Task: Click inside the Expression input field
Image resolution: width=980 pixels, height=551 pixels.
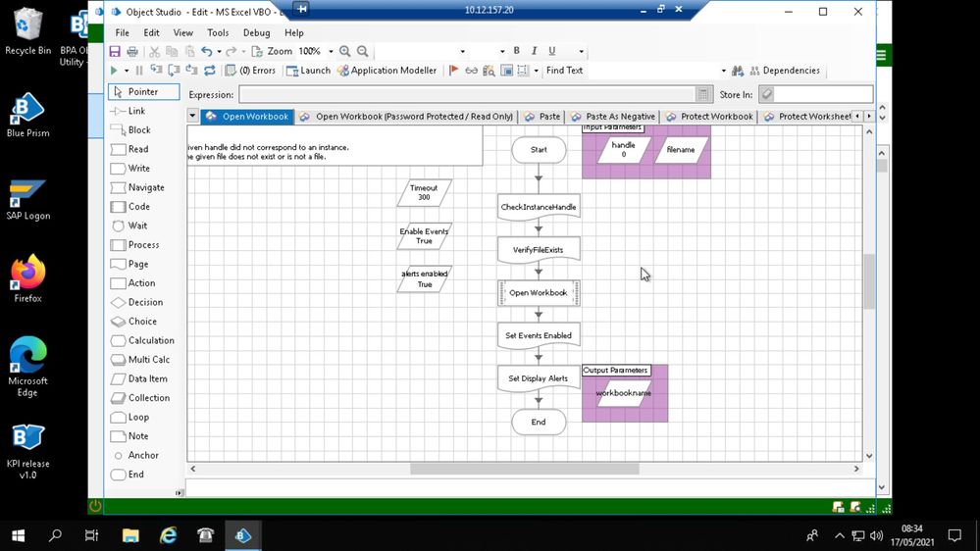Action: [467, 94]
